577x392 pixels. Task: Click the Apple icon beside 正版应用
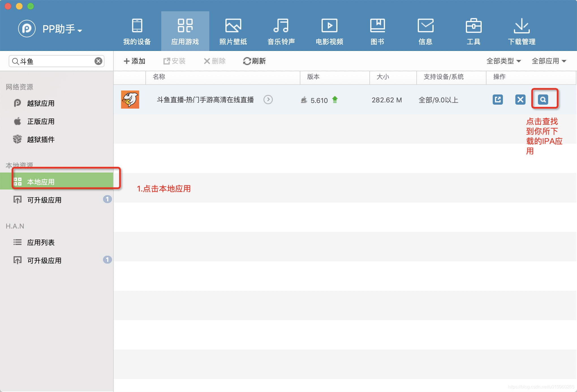point(18,121)
